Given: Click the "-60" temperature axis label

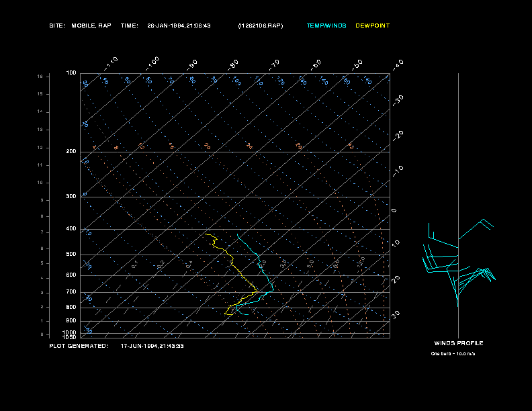Looking at the screenshot, I should [316, 65].
